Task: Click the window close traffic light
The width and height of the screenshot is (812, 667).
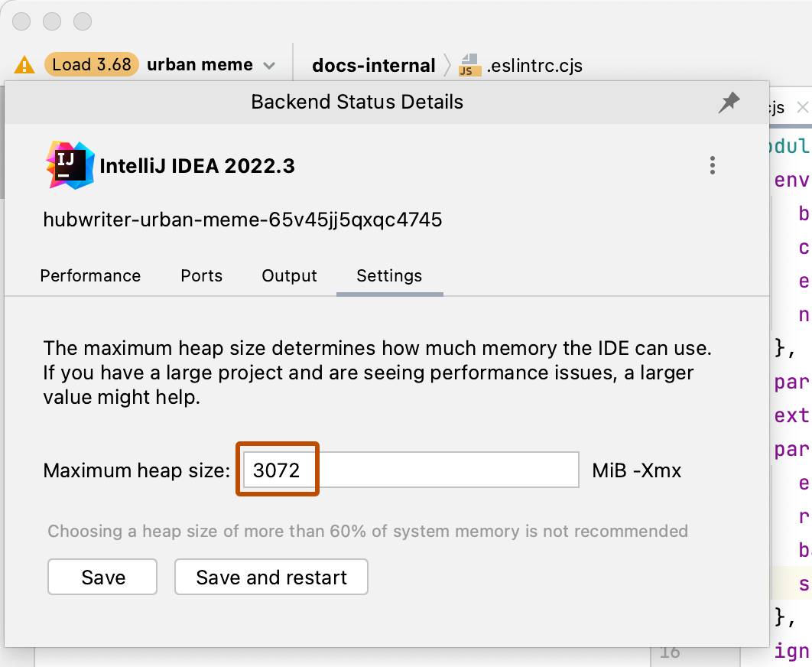Action: click(x=21, y=21)
